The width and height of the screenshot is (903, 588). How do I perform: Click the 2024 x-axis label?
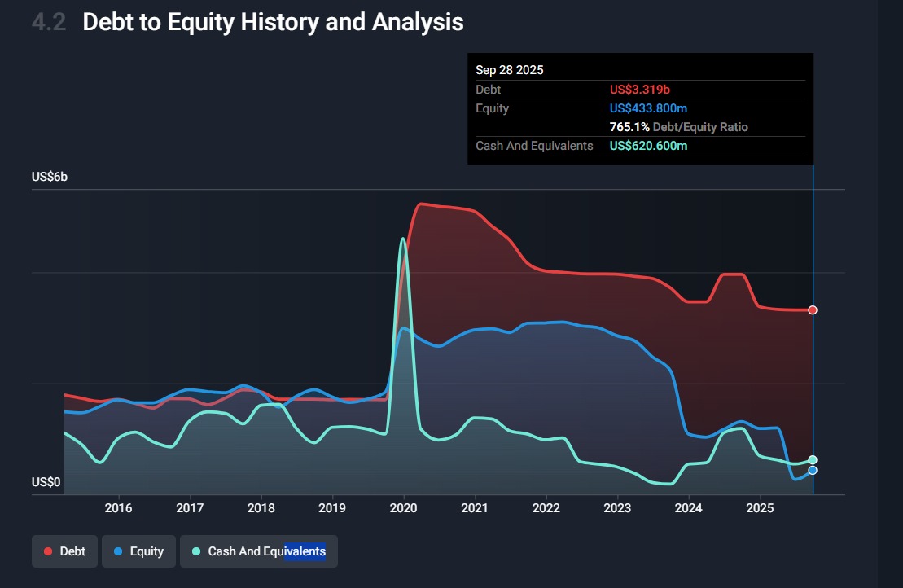click(689, 508)
